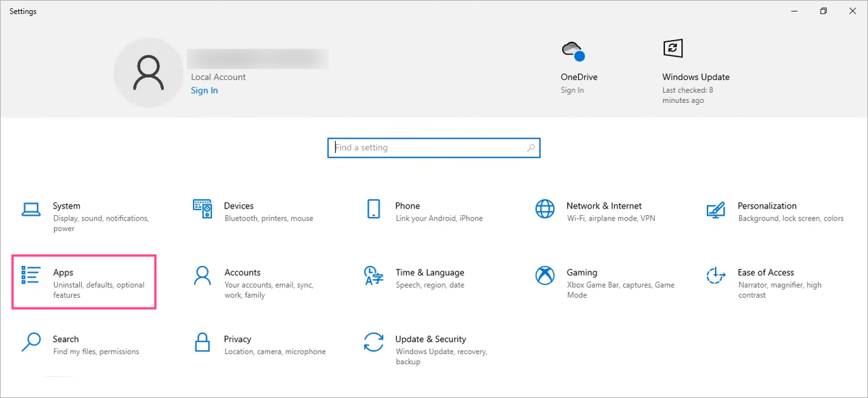
Task: Click the OneDrive cloud icon
Action: pos(573,51)
